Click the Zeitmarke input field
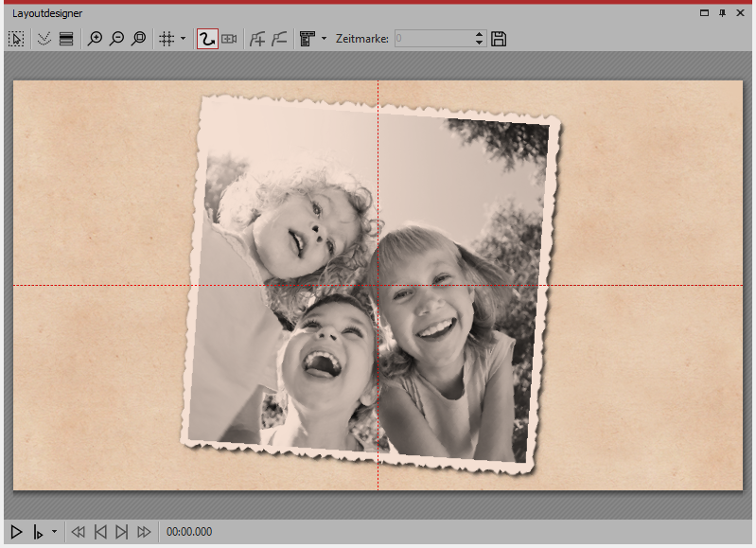This screenshot has width=756, height=548. pos(431,39)
